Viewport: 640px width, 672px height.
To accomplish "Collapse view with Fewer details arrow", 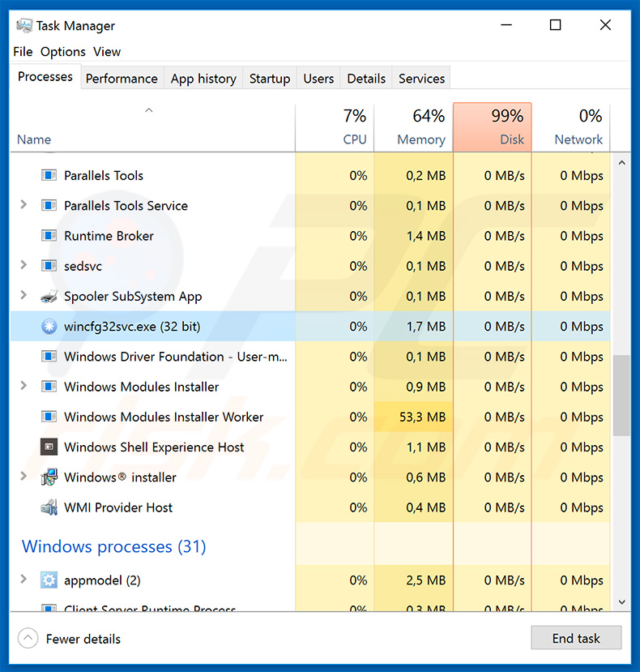I will [28, 639].
